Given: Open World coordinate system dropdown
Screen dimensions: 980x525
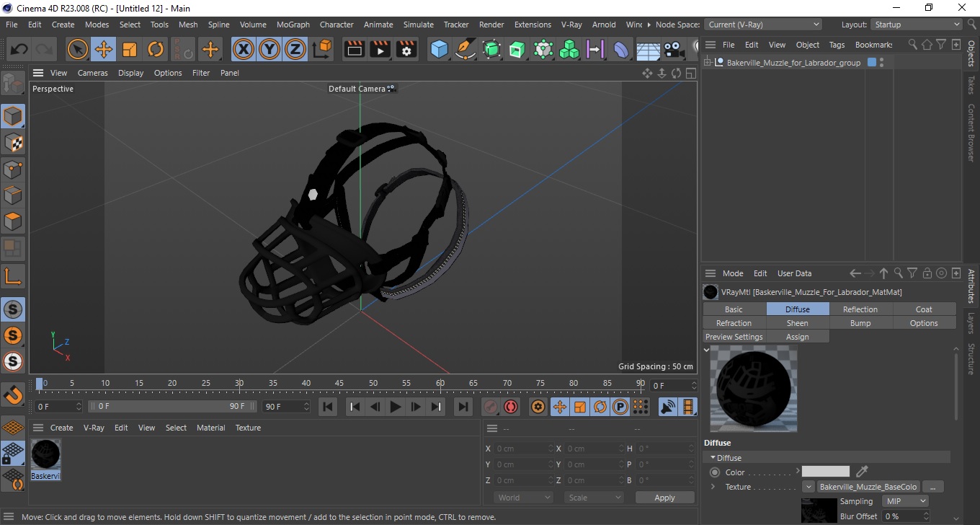Looking at the screenshot, I should 524,498.
